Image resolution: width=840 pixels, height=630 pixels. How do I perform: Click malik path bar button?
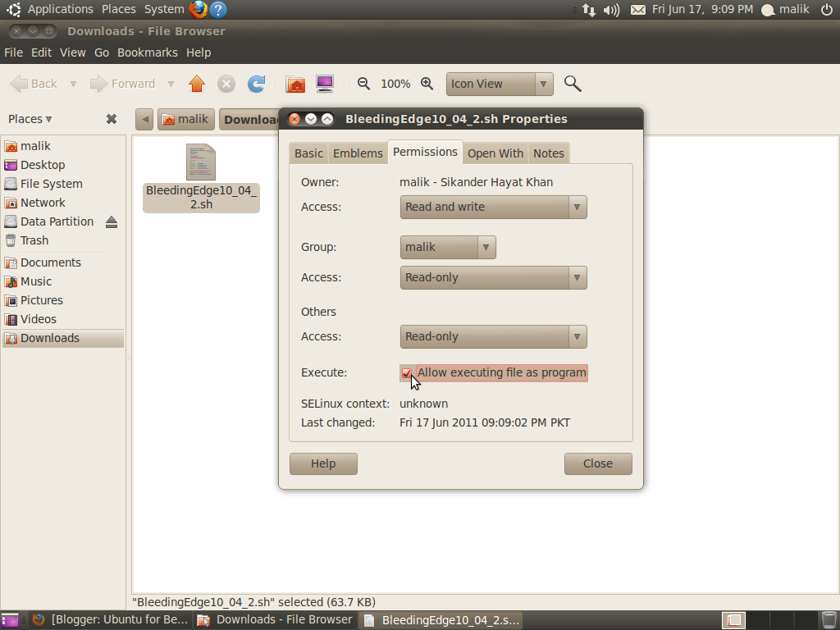pos(186,119)
